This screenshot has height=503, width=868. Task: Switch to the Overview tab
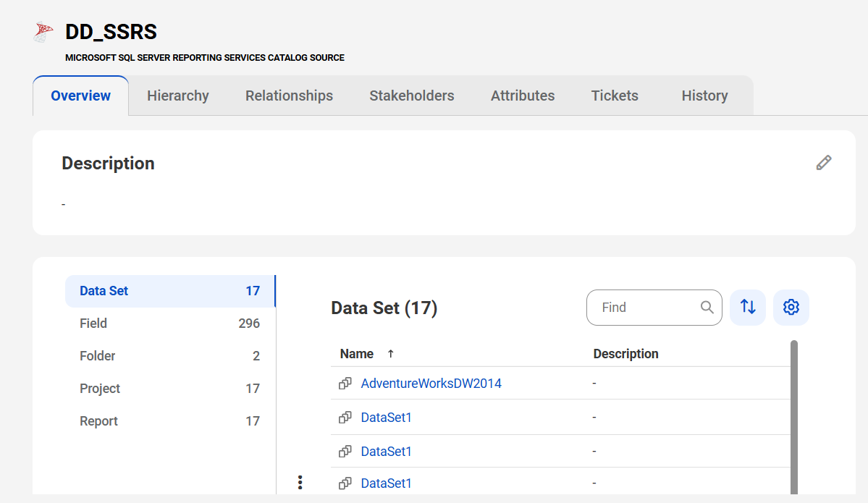(81, 96)
